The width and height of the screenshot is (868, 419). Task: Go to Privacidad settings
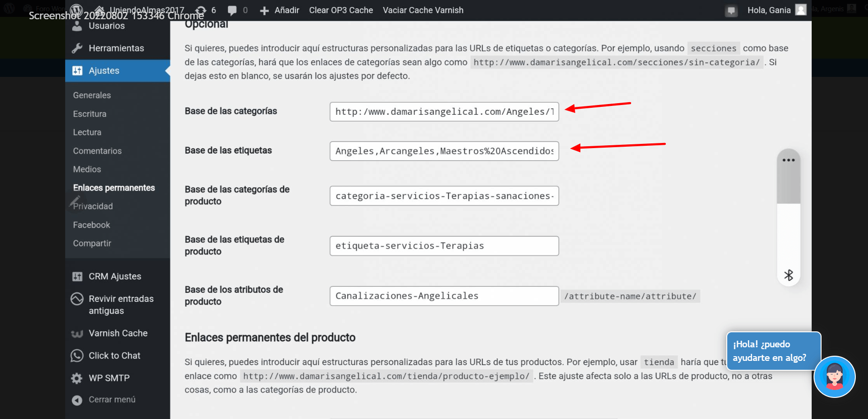click(93, 206)
